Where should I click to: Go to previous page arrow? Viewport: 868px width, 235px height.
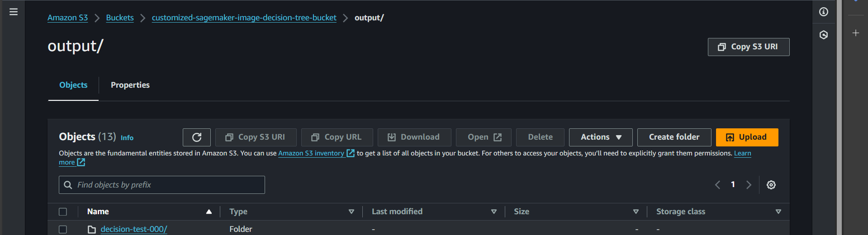click(x=717, y=185)
